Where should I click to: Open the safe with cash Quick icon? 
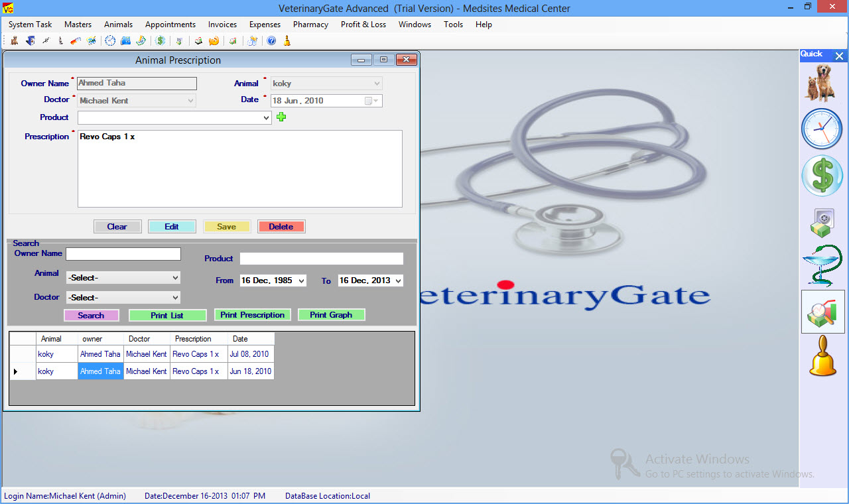[821, 222]
